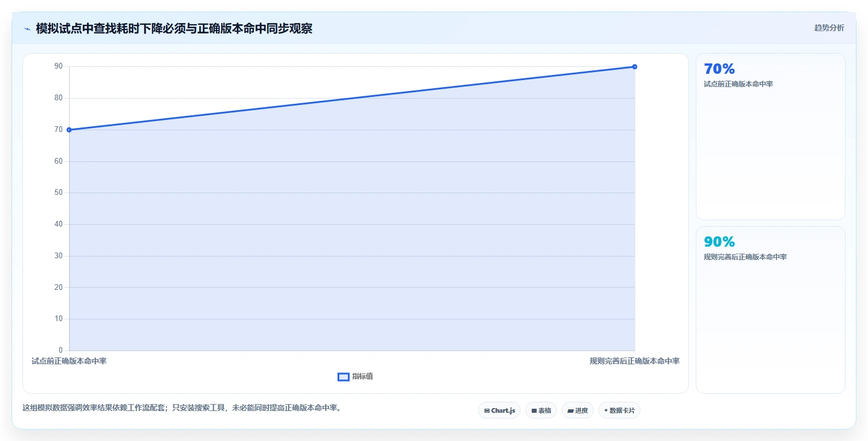Click the 规则完善后正确版本命中率 card caption

point(745,257)
